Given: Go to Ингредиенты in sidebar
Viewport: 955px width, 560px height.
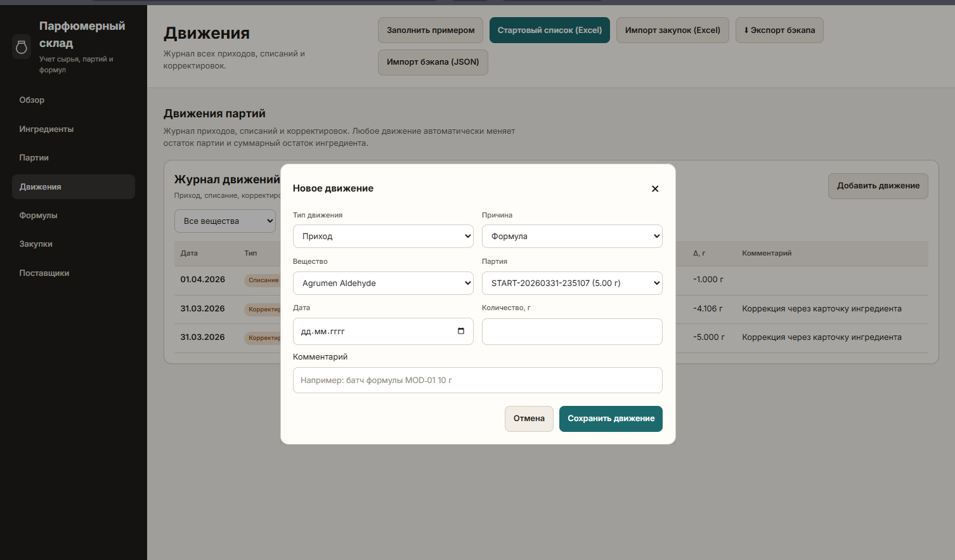Looking at the screenshot, I should coord(46,129).
